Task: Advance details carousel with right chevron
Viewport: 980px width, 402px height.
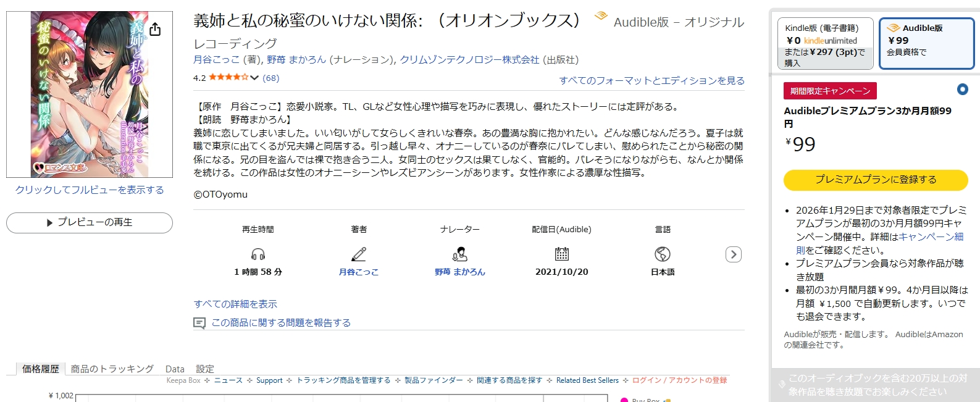Action: (734, 254)
